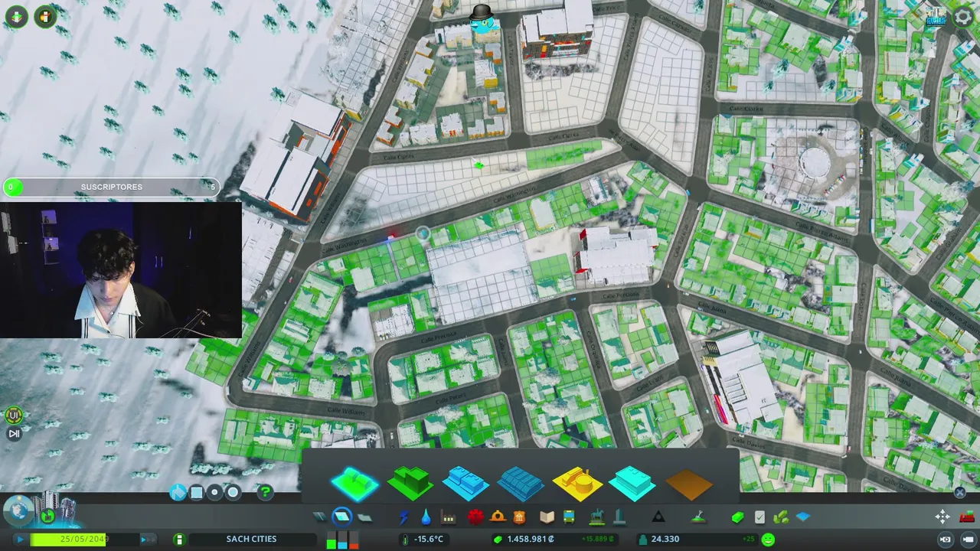The image size is (980, 551).
Task: Choose the marquee zoning tool
Action: (196, 493)
